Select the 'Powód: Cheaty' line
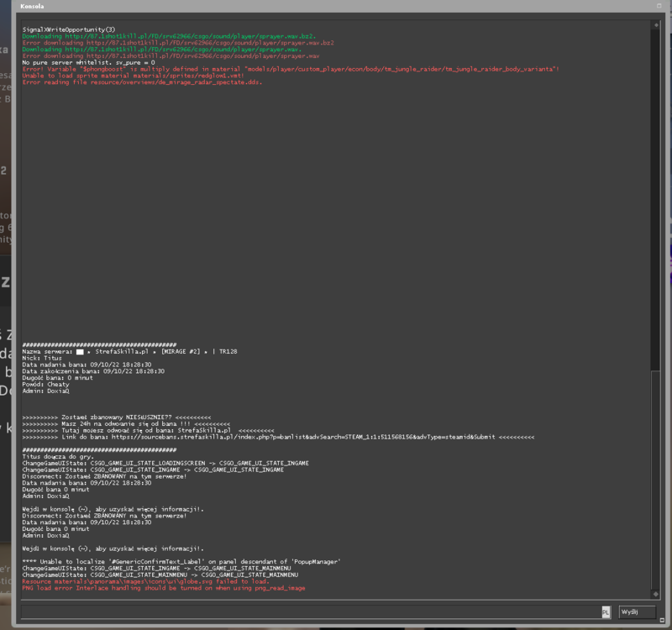The height and width of the screenshot is (630, 672). point(46,385)
